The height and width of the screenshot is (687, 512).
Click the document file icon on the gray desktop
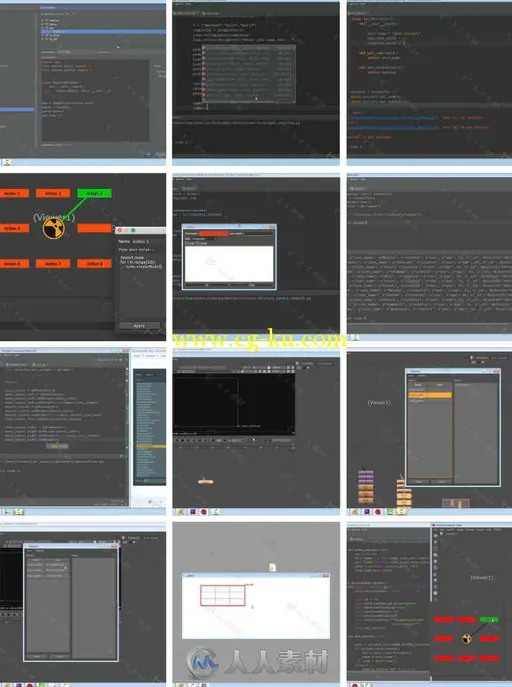coord(272,567)
